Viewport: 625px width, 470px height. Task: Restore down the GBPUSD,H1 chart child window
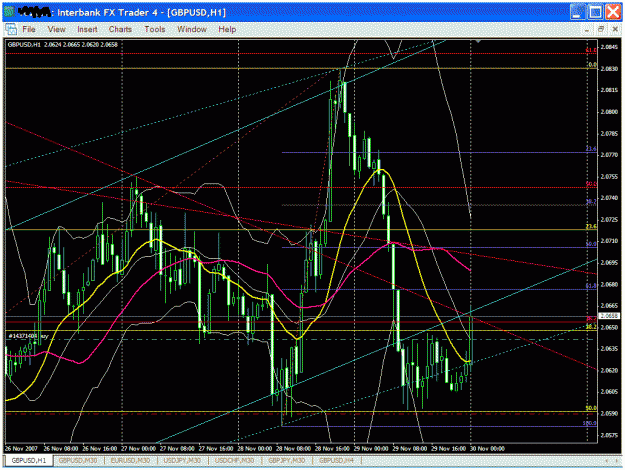[601, 29]
